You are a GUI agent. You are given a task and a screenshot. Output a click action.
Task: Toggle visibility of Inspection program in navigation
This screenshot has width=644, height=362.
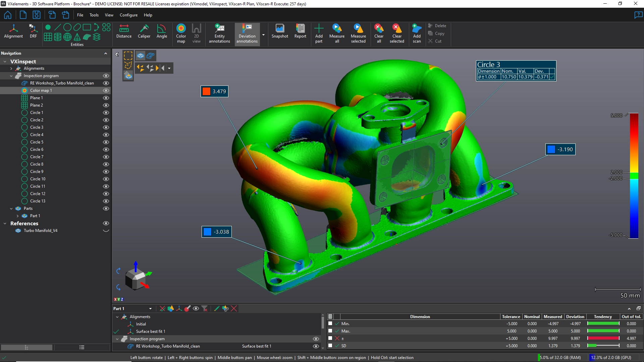click(106, 76)
